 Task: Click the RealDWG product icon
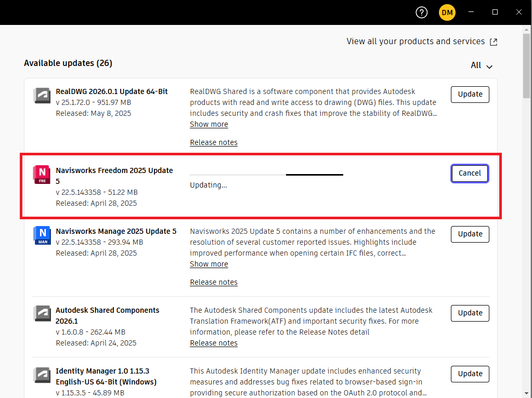(x=42, y=95)
